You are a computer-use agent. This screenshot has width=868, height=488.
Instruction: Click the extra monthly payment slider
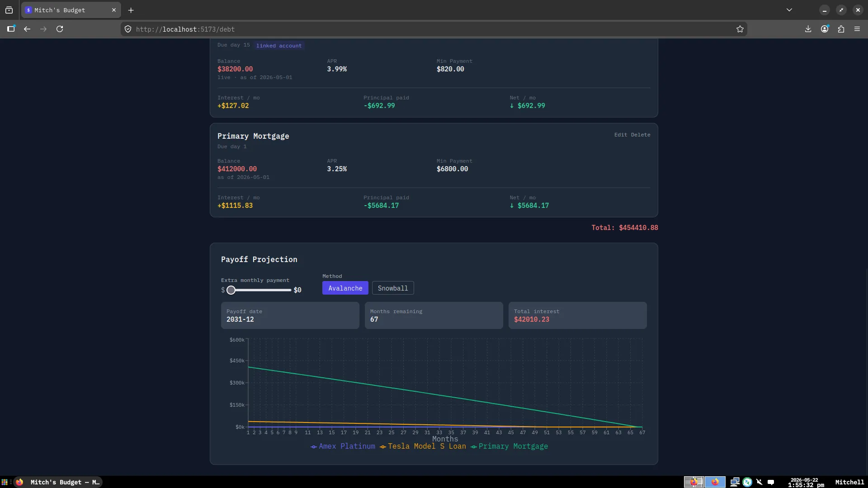click(x=259, y=290)
